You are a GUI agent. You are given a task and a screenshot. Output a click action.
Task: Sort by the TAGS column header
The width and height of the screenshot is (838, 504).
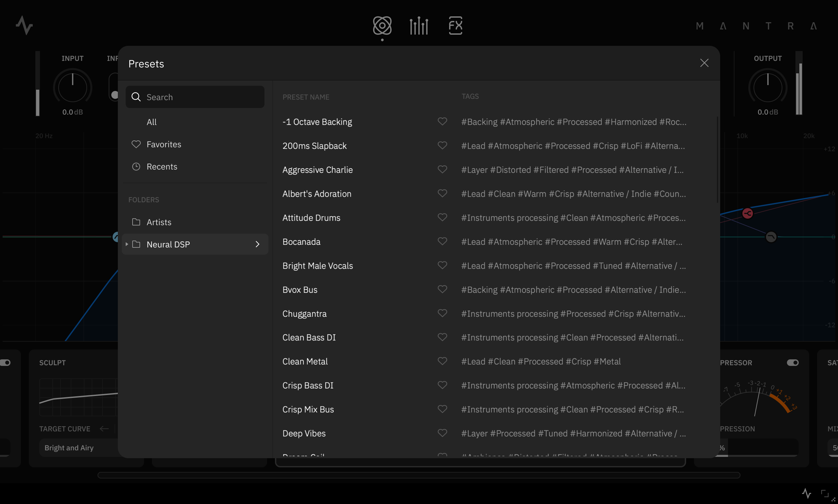coord(470,97)
